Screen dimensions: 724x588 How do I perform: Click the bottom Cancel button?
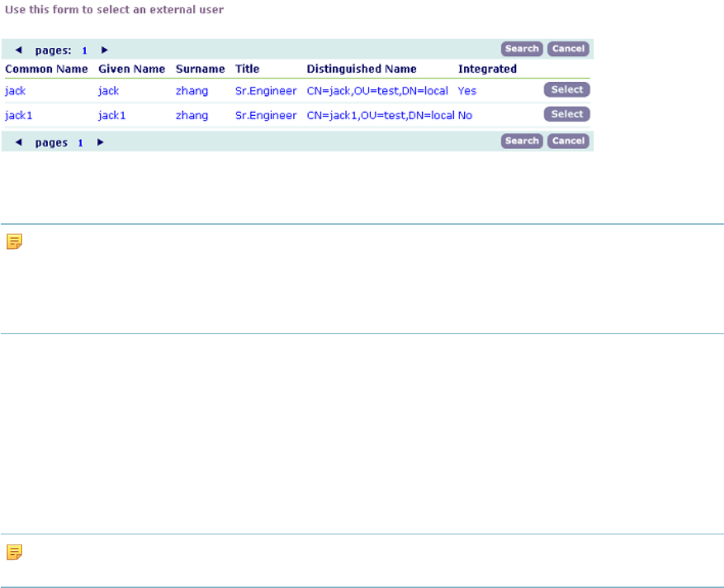tap(568, 141)
